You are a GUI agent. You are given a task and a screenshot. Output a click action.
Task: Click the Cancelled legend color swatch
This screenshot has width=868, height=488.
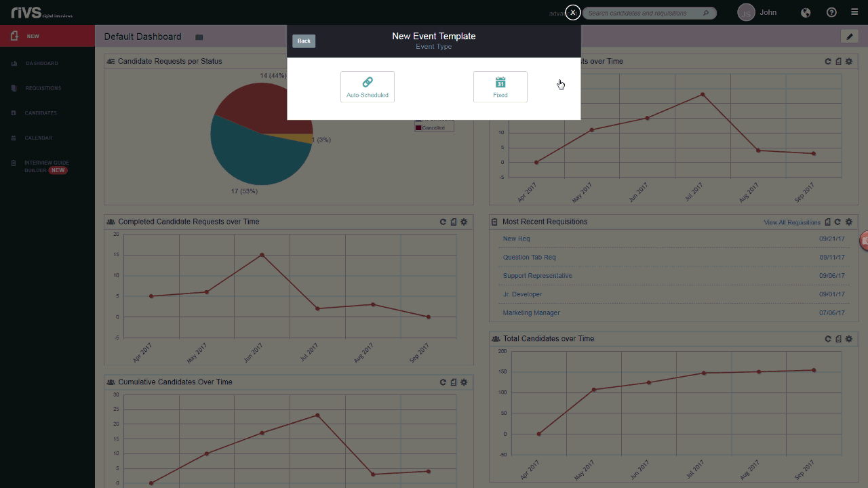(418, 127)
